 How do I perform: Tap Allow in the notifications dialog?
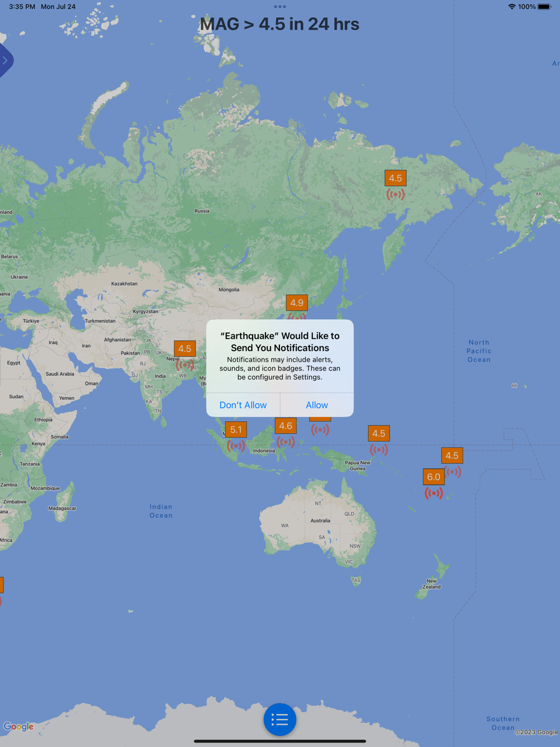point(317,405)
